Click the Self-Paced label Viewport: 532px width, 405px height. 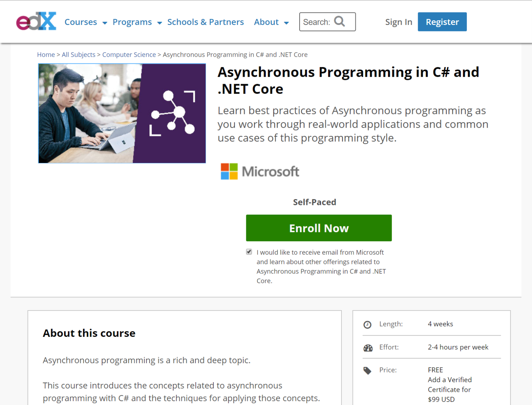click(314, 202)
